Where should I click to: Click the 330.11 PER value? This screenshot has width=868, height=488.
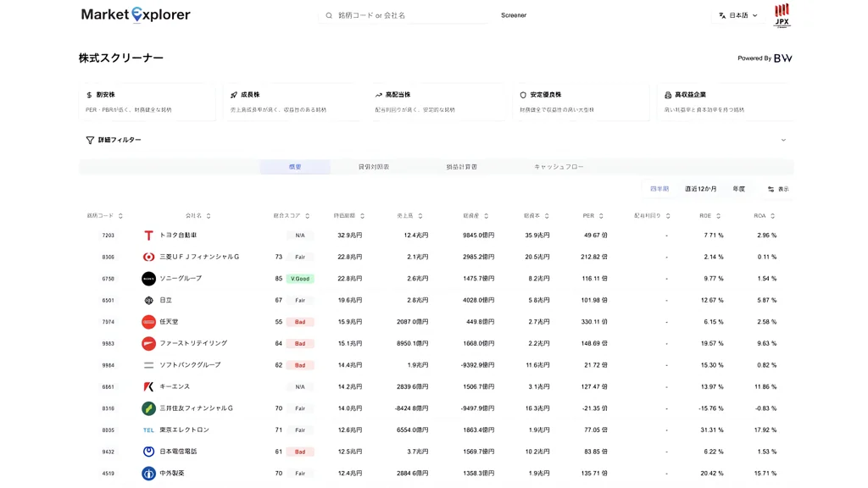594,322
